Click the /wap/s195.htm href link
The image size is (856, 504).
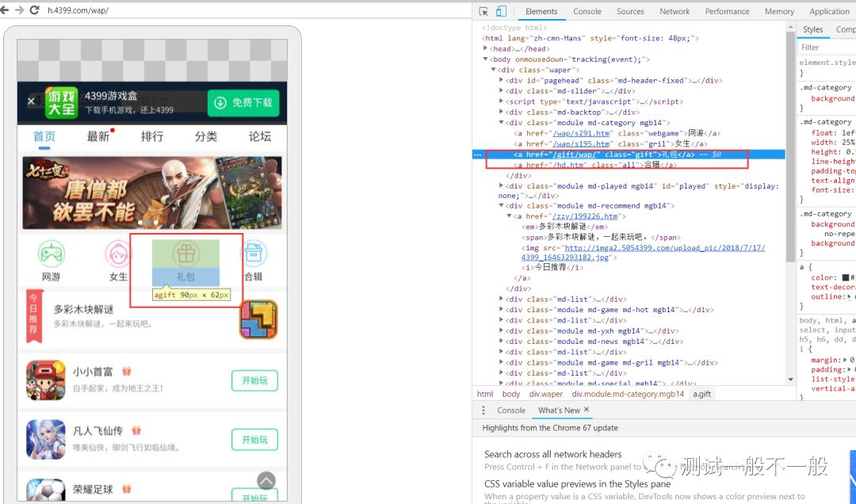(582, 143)
